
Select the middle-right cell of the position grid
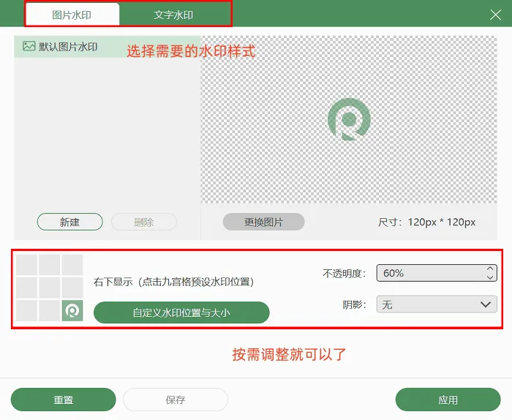pos(72,288)
